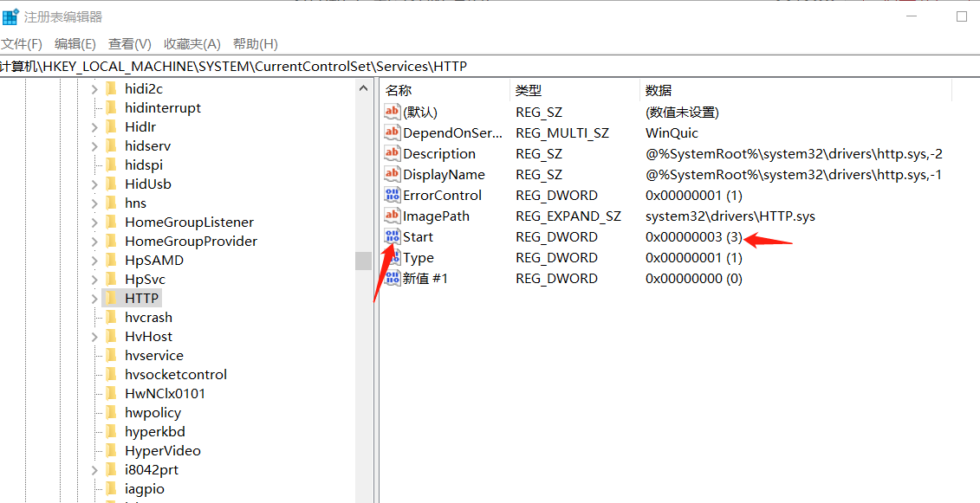Expand the i8042prt tree node
The image size is (980, 503).
point(94,470)
